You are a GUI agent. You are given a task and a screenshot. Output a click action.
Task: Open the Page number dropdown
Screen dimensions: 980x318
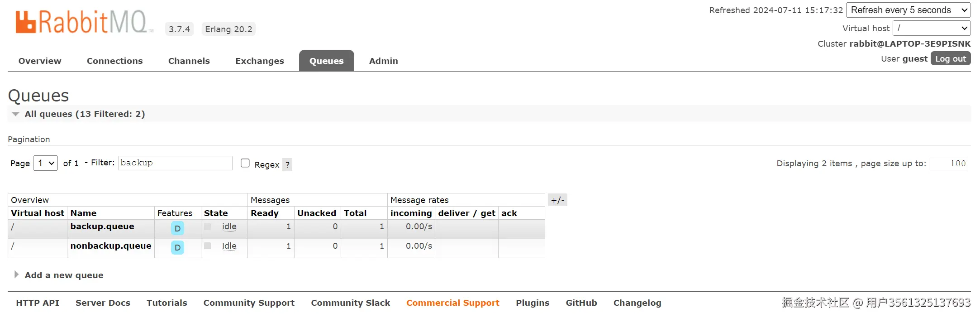click(46, 163)
